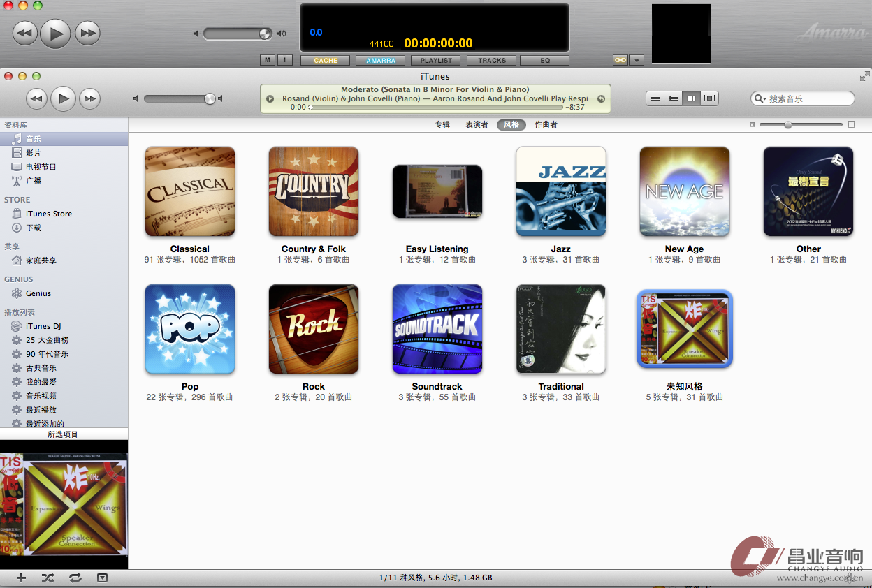Open the search magnifier options dropdown
Image resolution: width=872 pixels, height=588 pixels.
760,99
